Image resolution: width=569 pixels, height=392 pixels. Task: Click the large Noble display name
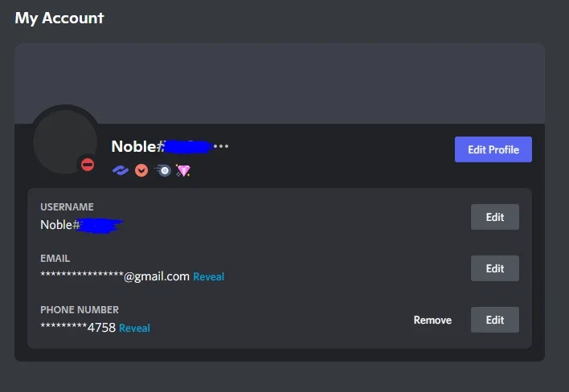133,146
